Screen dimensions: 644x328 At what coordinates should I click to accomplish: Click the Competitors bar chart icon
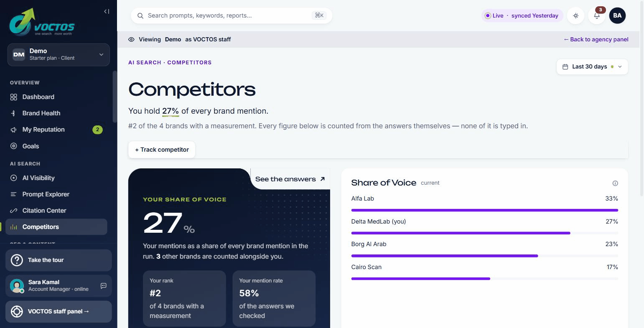click(14, 227)
